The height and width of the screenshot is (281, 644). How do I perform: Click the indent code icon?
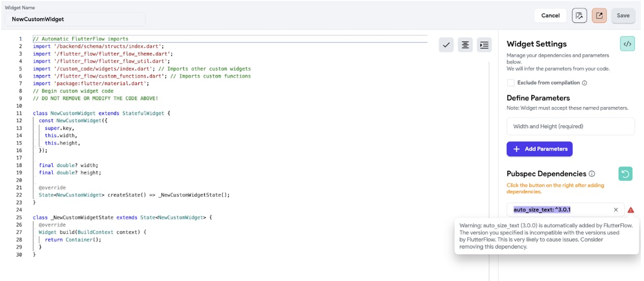(x=484, y=45)
